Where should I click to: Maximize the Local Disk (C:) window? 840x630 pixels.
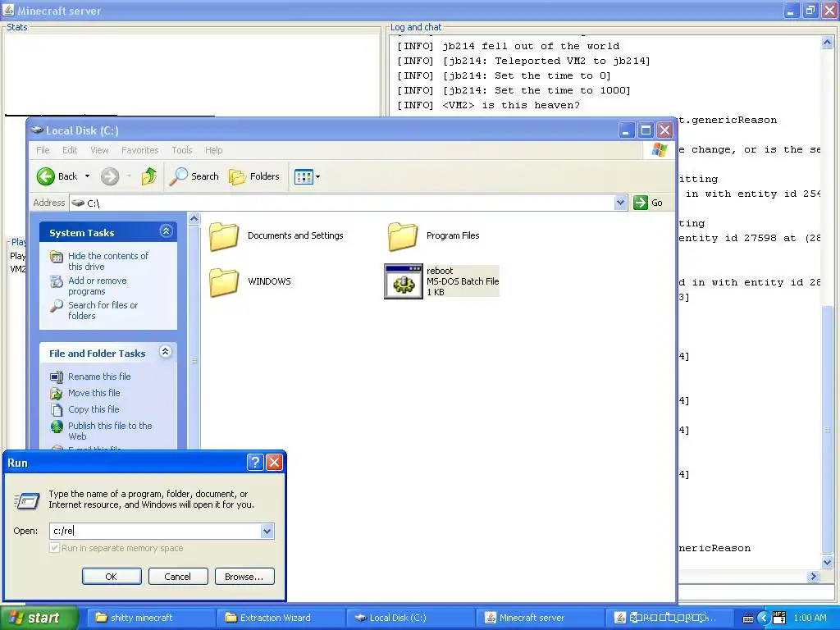click(646, 130)
